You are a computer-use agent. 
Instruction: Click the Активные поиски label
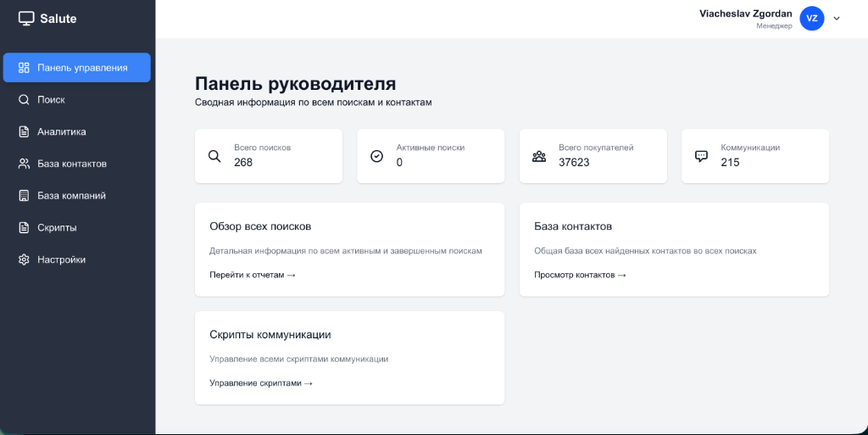coord(431,148)
